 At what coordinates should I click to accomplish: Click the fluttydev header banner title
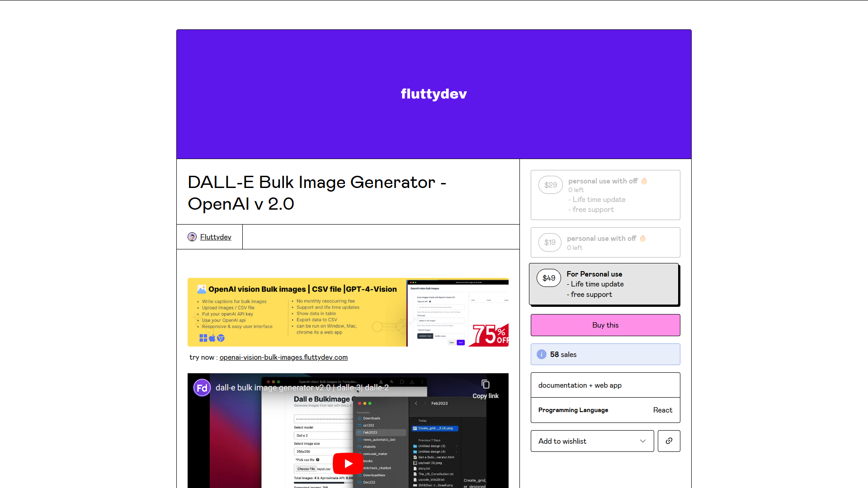[x=434, y=94]
